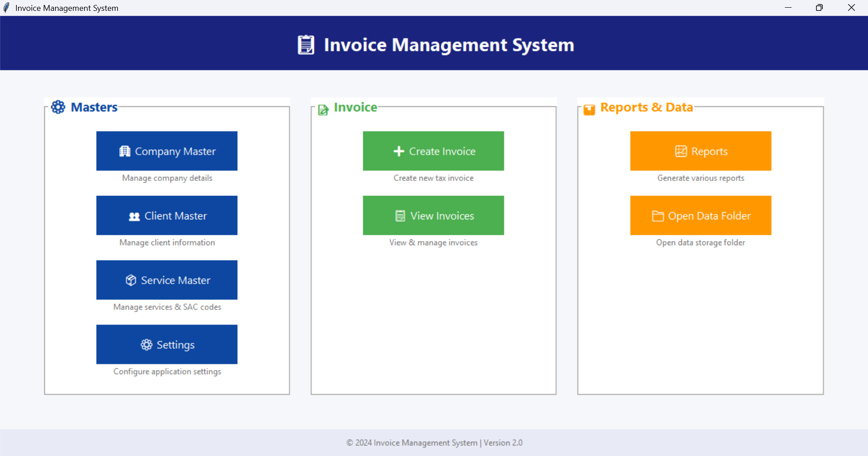Viewport: 868px width, 456px height.
Task: Restore down the application window
Action: coord(819,8)
